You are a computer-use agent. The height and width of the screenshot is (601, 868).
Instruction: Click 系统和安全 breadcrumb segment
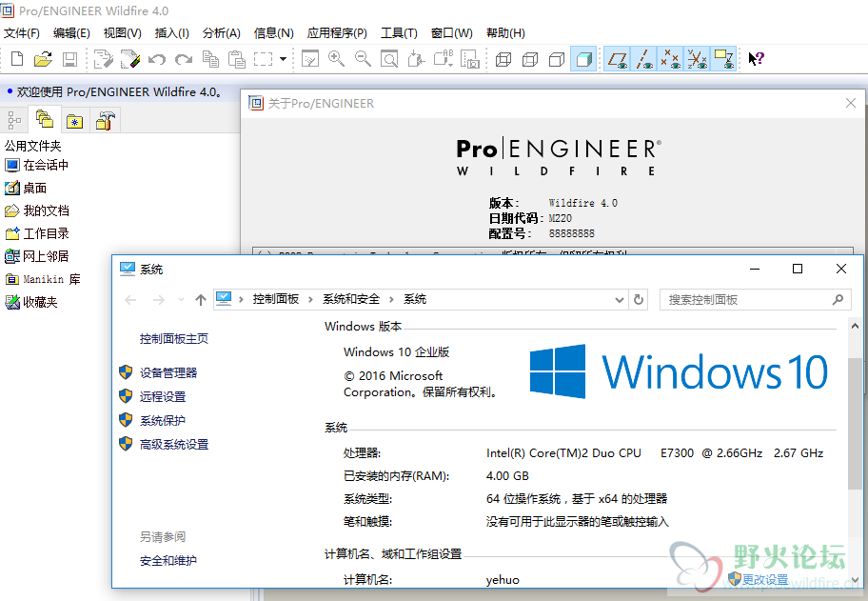click(351, 299)
